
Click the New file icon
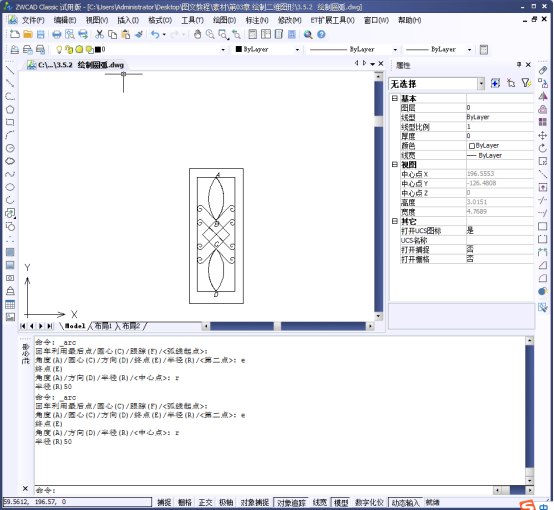pos(14,34)
